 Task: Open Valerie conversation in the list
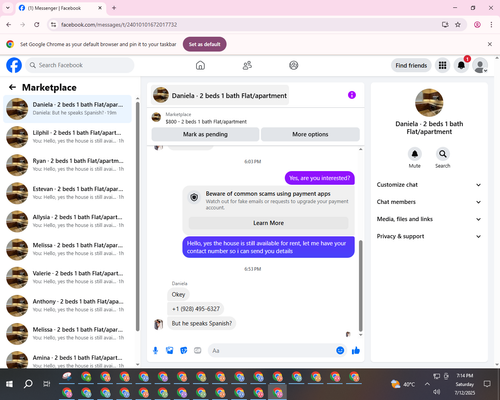pyautogui.click(x=68, y=277)
